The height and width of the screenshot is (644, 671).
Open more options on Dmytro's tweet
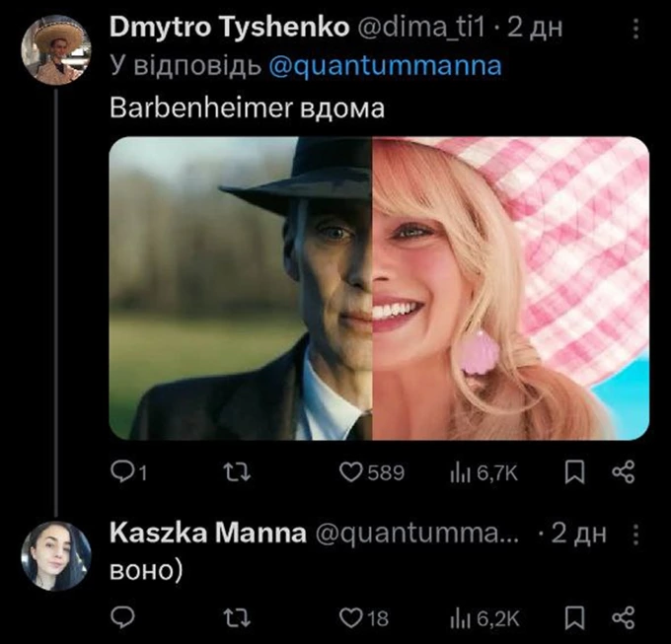[636, 31]
